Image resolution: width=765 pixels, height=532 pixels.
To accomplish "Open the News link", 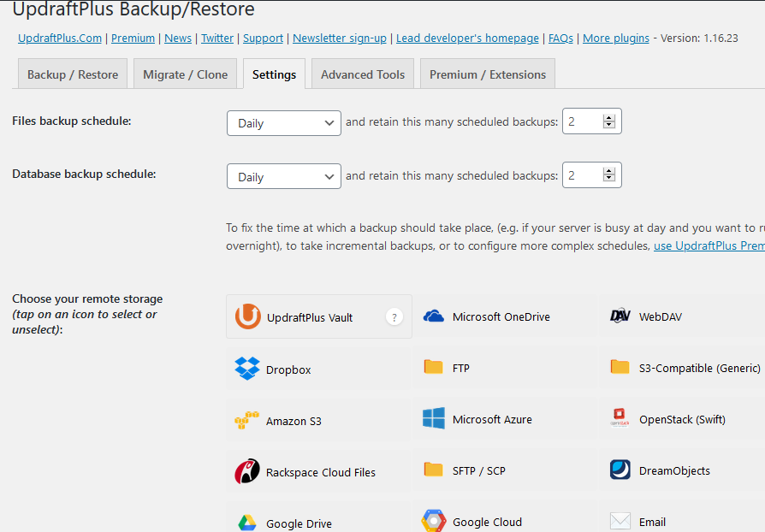I will 178,38.
